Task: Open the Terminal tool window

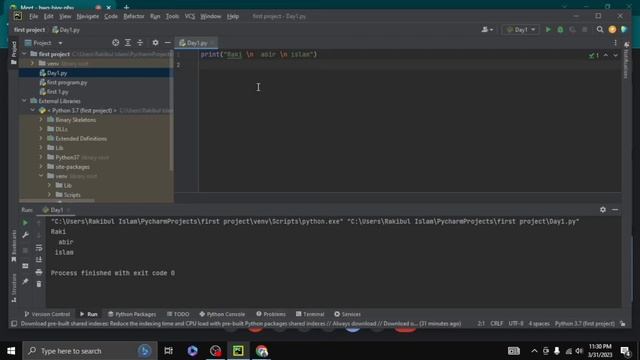Action: coord(310,314)
